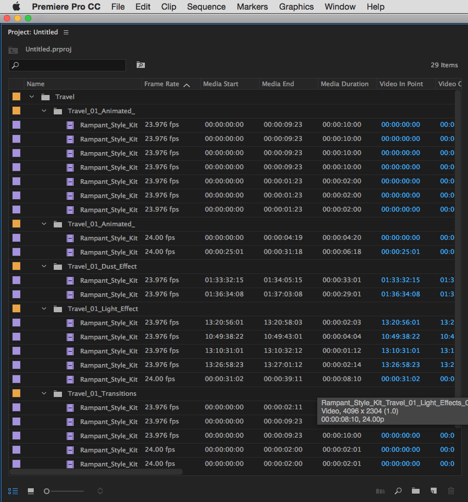Click blue Video In Point value 01:33:32:15
The image size is (468, 502).
pyautogui.click(x=401, y=280)
